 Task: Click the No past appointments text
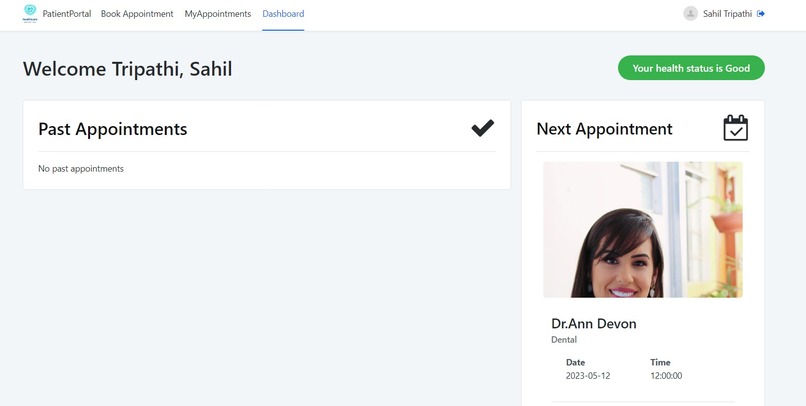pyautogui.click(x=81, y=169)
